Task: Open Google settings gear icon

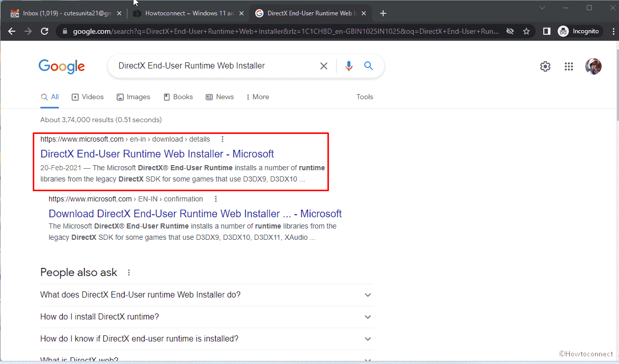Action: [545, 66]
